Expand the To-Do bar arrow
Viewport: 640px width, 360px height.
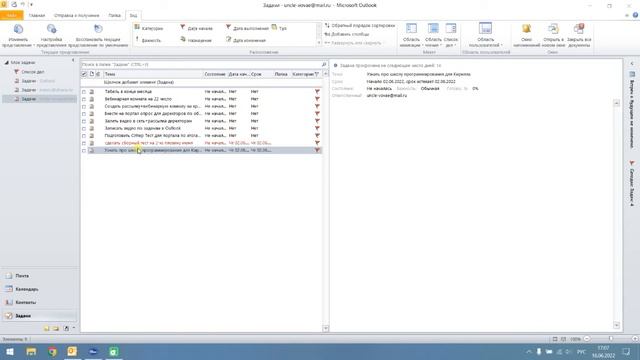coord(632,64)
